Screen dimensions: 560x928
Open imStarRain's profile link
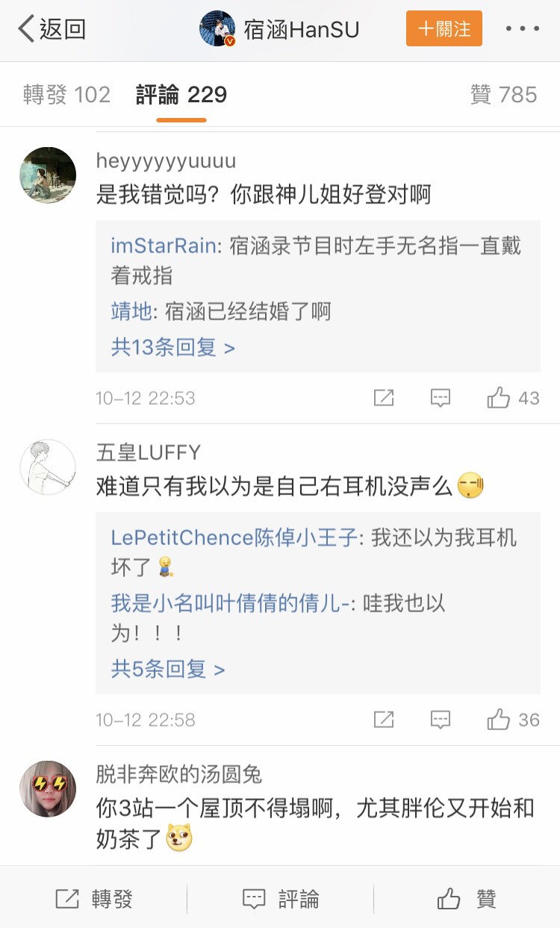pyautogui.click(x=164, y=246)
